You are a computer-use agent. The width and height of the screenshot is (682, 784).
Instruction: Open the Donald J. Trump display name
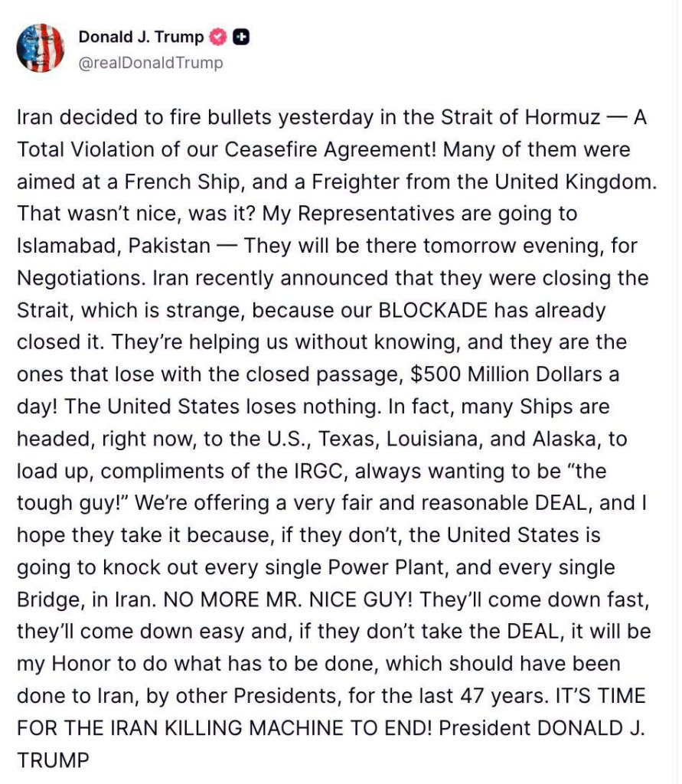point(141,37)
